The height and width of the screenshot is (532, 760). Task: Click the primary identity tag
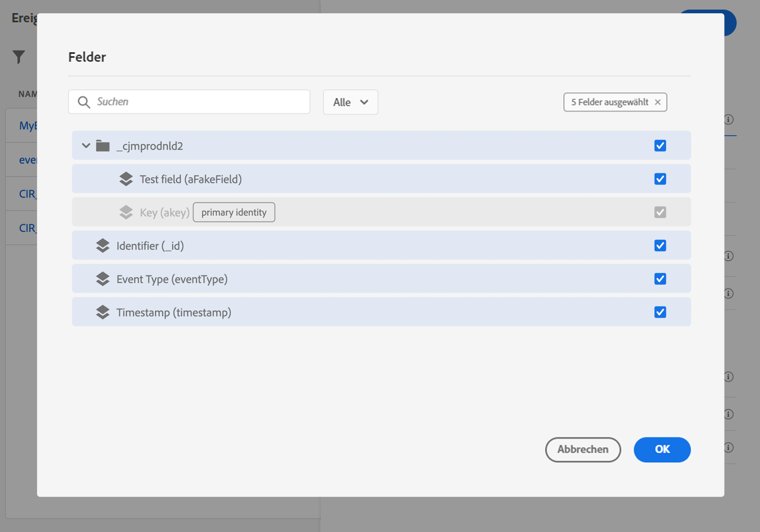tap(234, 212)
